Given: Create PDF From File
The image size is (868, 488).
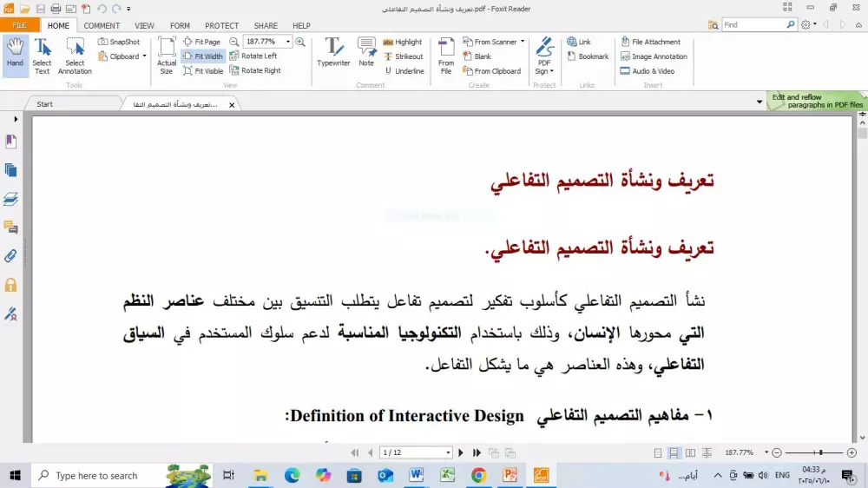Looking at the screenshot, I should click(446, 56).
